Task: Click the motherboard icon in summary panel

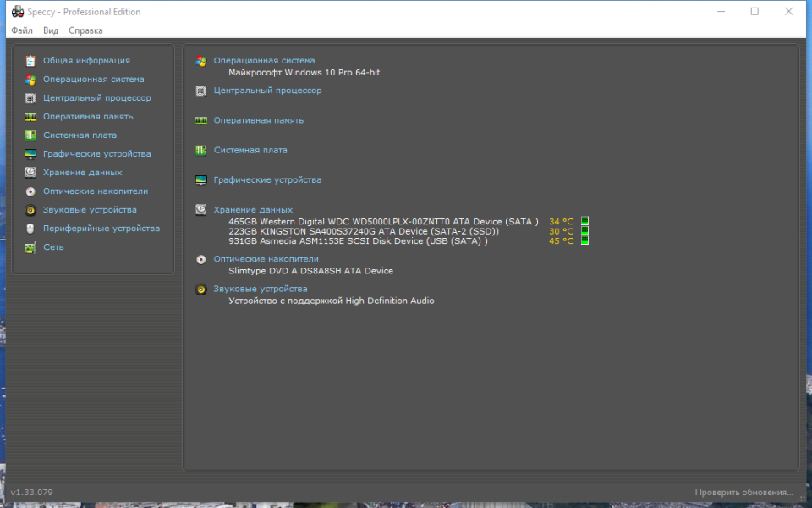Action: coord(201,151)
